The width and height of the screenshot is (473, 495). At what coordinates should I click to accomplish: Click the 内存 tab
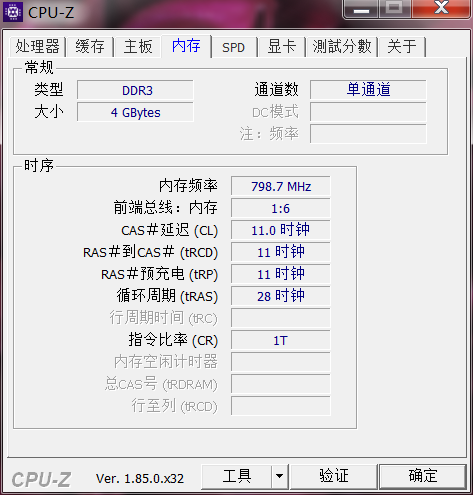pyautogui.click(x=186, y=46)
